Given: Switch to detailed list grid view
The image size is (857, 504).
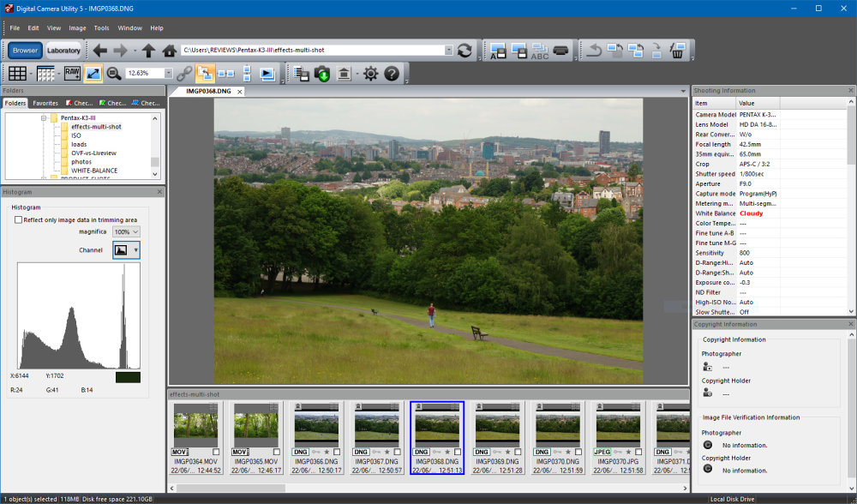Looking at the screenshot, I should click(45, 73).
